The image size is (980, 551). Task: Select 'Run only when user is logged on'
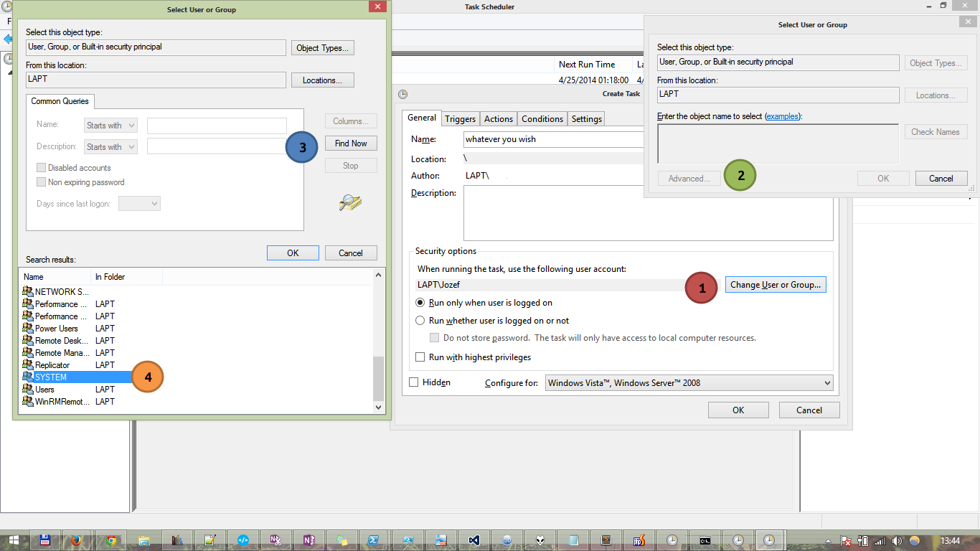(x=420, y=303)
